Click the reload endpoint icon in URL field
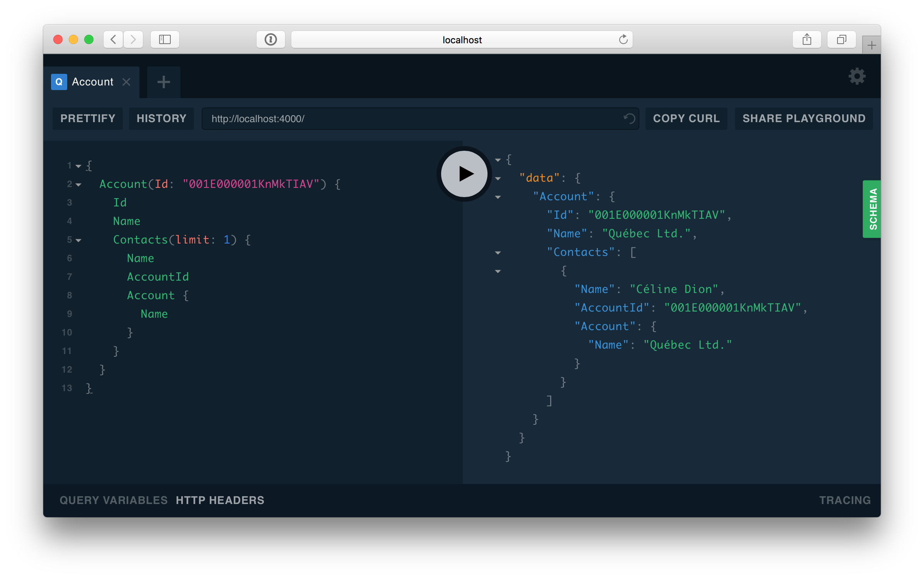The image size is (924, 579). 629,118
